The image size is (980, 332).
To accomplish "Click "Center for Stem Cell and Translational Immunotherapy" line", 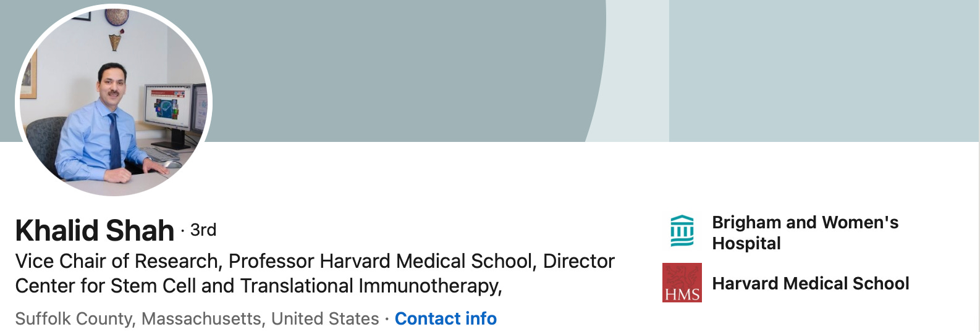I will point(257,286).
